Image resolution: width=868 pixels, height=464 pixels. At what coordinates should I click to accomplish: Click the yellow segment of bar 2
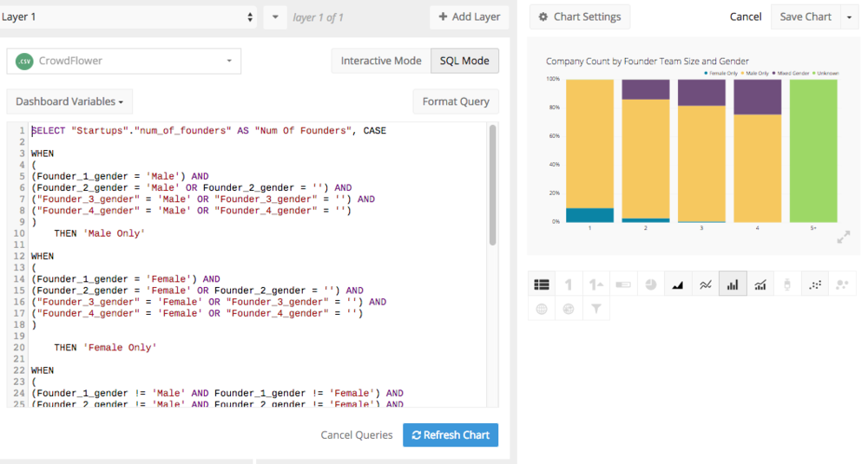646,159
